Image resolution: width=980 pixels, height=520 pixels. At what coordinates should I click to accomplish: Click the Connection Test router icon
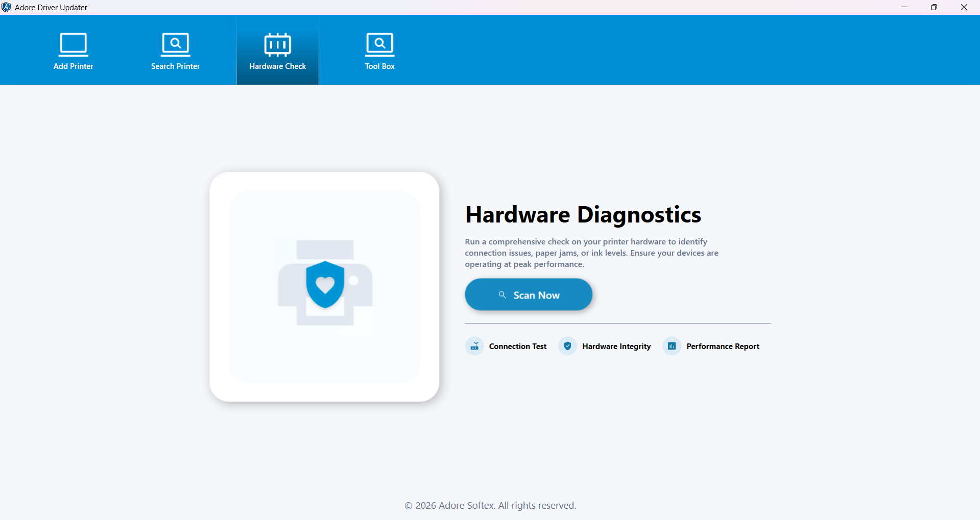click(474, 346)
